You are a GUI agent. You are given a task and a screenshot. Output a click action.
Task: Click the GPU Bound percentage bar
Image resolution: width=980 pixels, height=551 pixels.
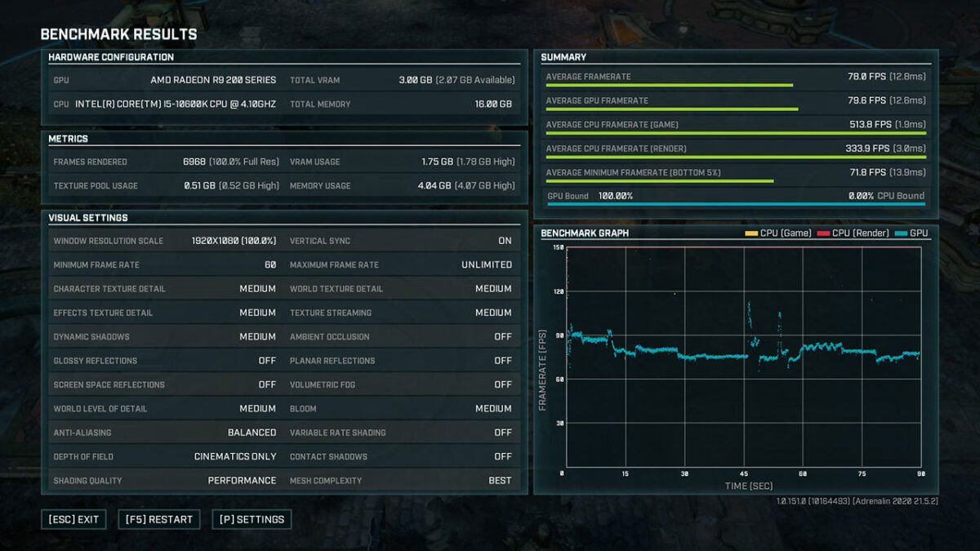735,196
